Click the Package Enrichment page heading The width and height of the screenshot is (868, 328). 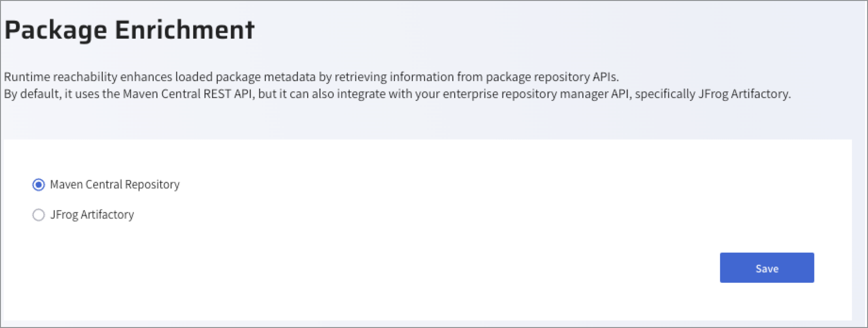coord(130,30)
